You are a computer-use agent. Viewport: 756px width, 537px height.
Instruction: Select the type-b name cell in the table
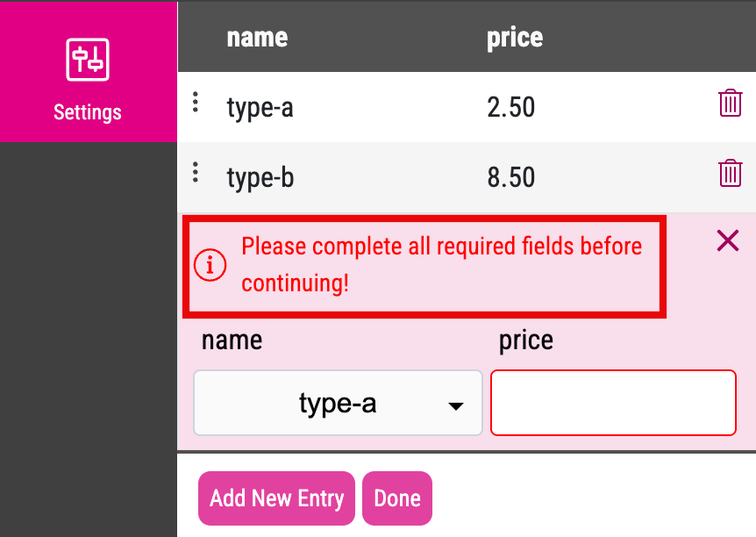[260, 177]
